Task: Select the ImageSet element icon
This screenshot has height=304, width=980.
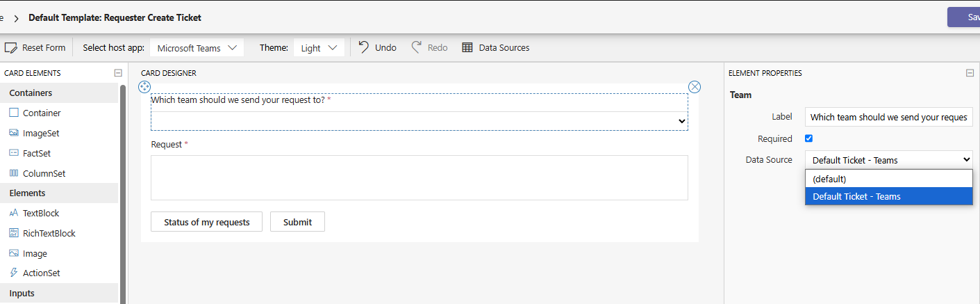Action: [14, 133]
